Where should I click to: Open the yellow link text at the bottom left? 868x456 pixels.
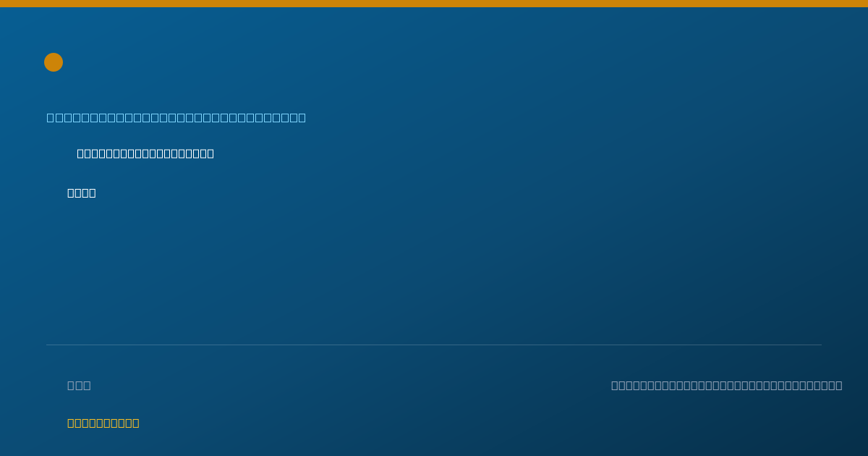(103, 423)
